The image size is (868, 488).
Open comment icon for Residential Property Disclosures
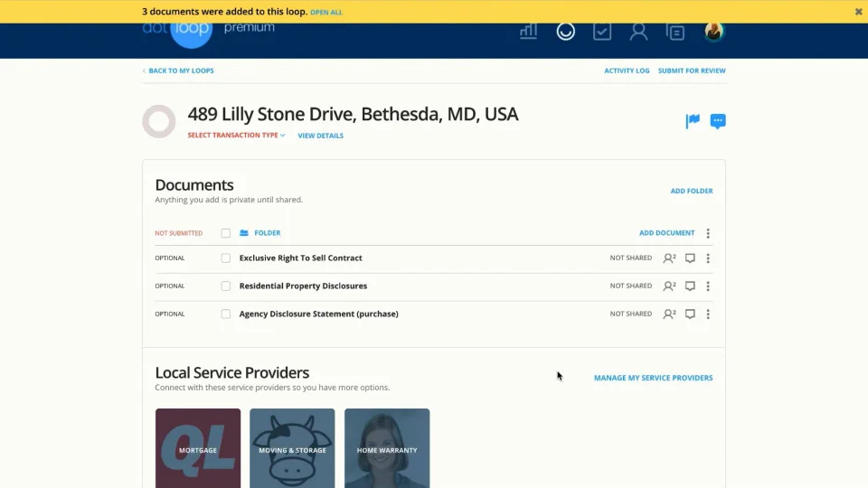690,286
